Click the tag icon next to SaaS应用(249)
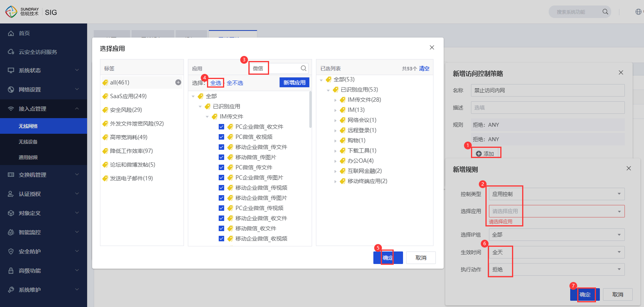 coord(105,96)
